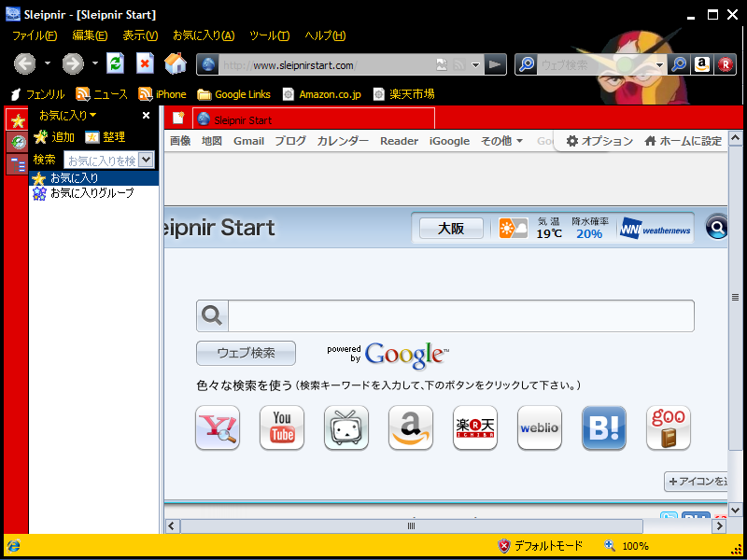Screen dimensions: 747x560
Task: Open the 100% zoom control in the status bar
Action: pyautogui.click(x=627, y=546)
